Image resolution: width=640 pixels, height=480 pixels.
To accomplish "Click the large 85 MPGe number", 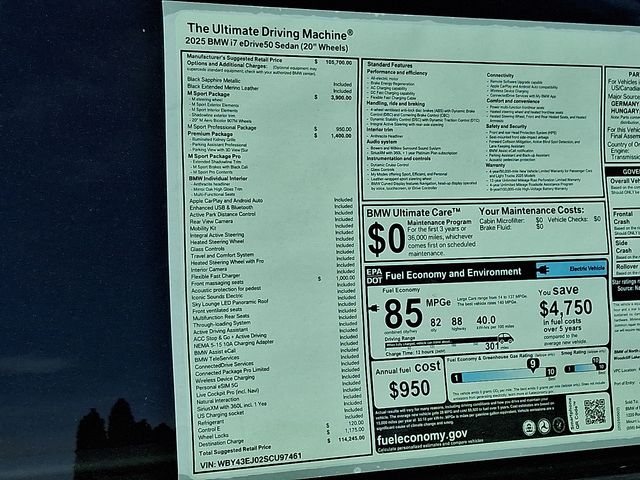I will pyautogui.click(x=403, y=314).
